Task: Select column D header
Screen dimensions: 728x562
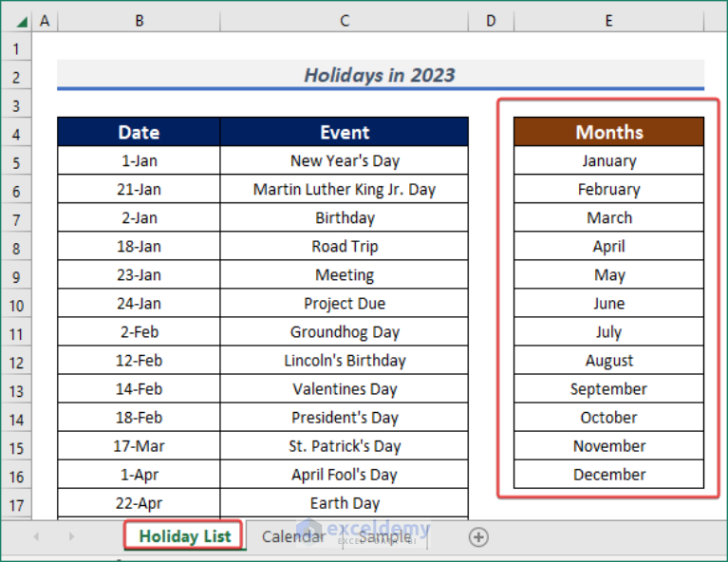Action: click(x=491, y=21)
